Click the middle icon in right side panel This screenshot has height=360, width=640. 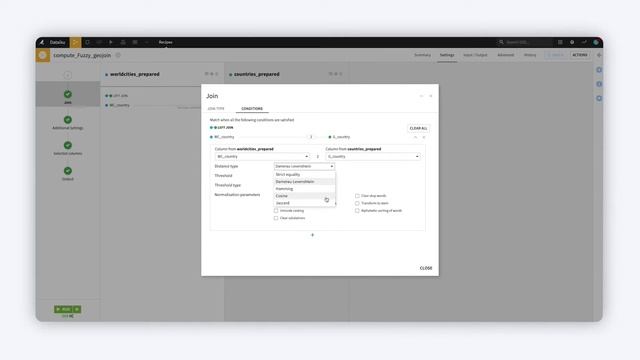tap(599, 84)
